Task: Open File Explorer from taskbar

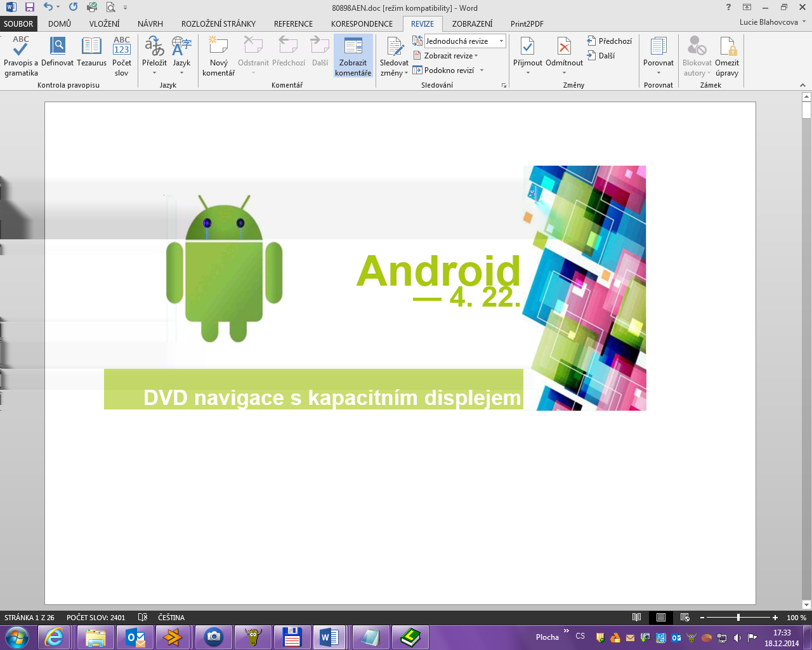Action: click(x=96, y=637)
